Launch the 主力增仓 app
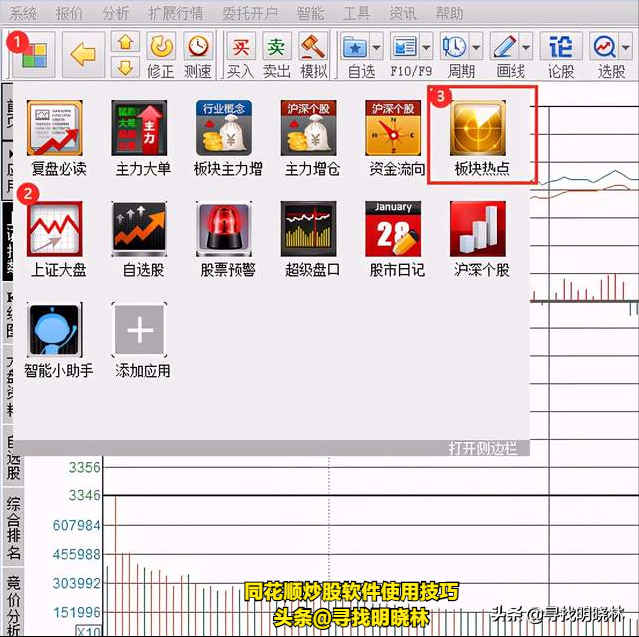The height and width of the screenshot is (637, 639). click(308, 128)
